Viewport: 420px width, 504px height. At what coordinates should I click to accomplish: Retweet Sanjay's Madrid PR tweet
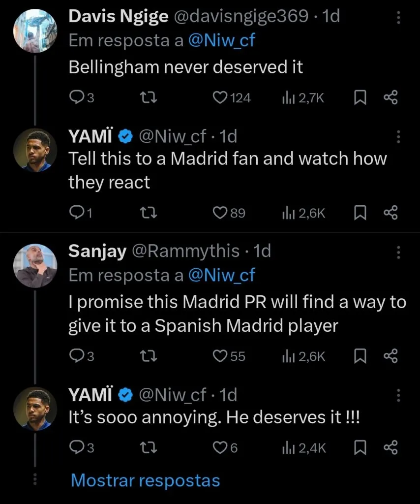[x=148, y=356]
